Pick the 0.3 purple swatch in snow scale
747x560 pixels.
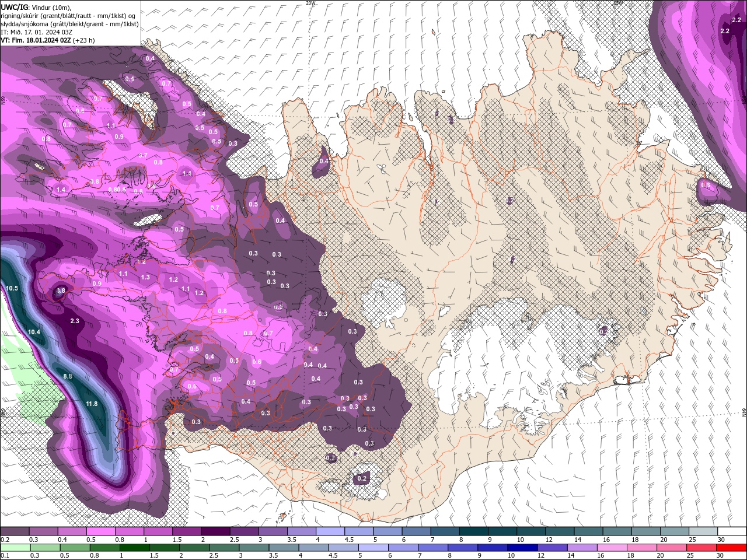(43, 531)
